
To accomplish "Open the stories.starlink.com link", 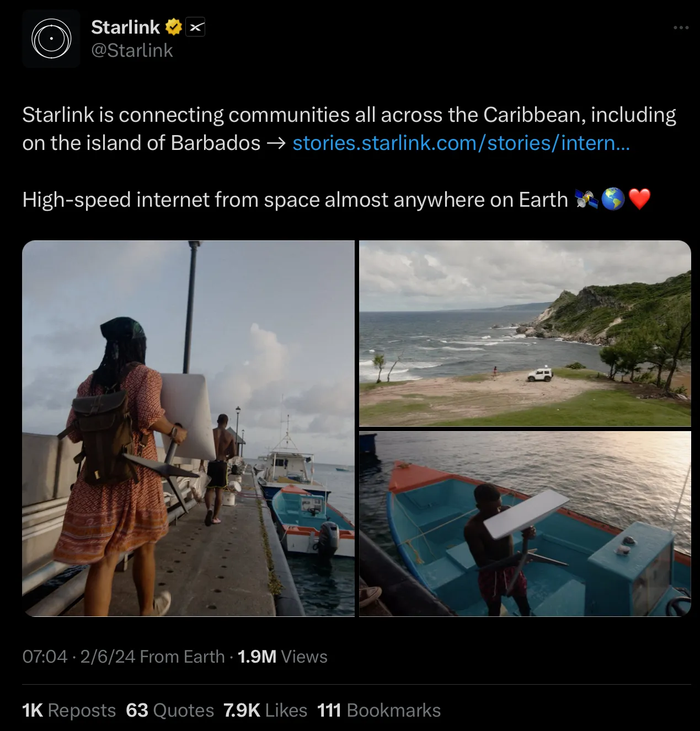I will click(x=461, y=143).
